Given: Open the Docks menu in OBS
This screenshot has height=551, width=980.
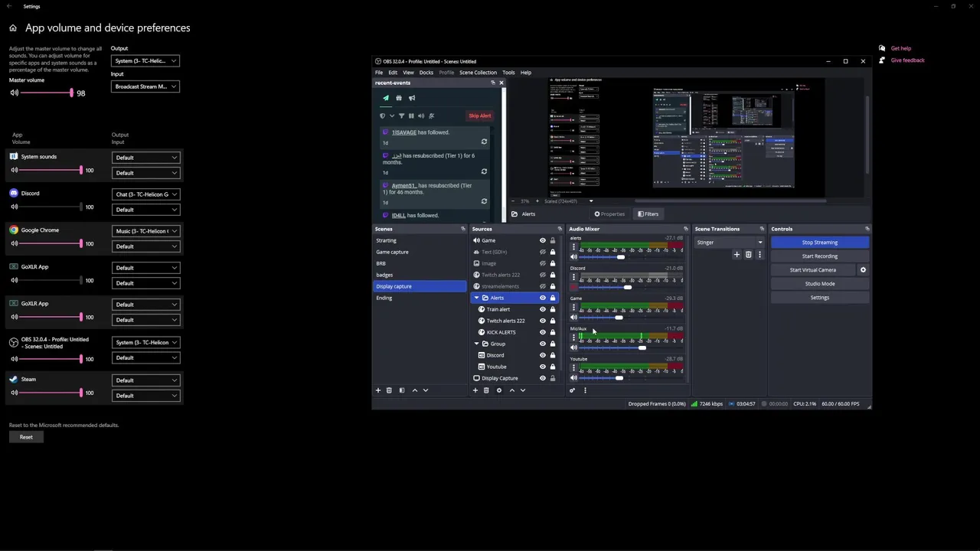Looking at the screenshot, I should [x=426, y=73].
